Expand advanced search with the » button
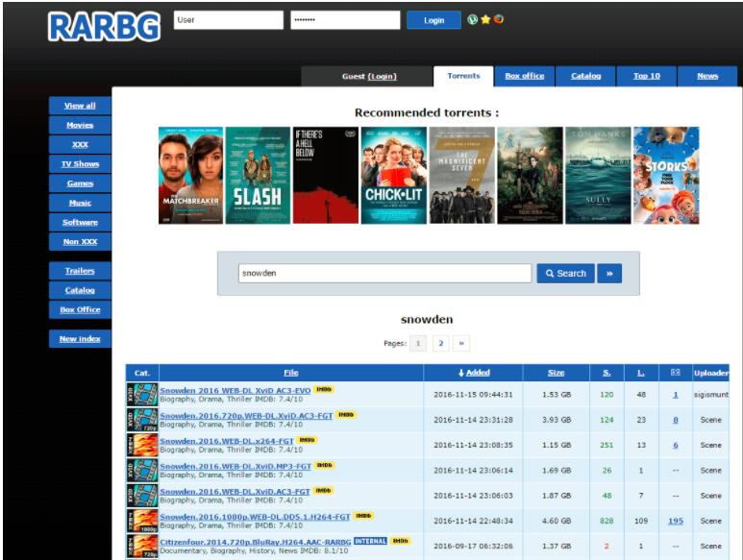Viewport: 743px width, 560px height. [609, 273]
